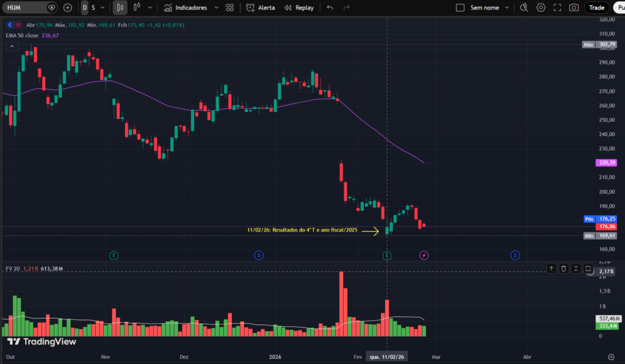The width and height of the screenshot is (625, 364).
Task: Expand the timeframe dropdown next to S
Action: click(x=104, y=7)
